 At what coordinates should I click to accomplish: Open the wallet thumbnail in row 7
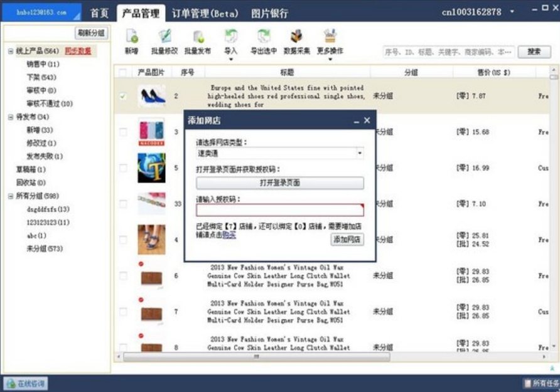(x=151, y=314)
